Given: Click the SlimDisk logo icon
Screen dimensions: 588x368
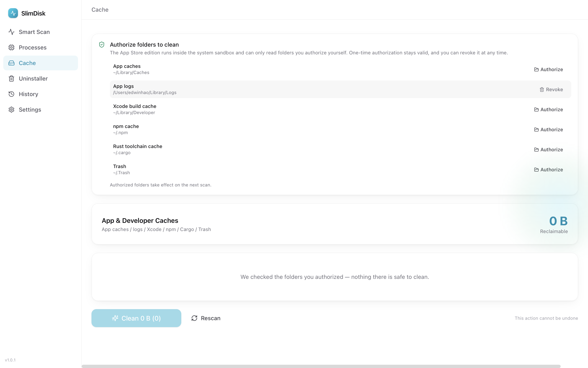Looking at the screenshot, I should pos(13,13).
